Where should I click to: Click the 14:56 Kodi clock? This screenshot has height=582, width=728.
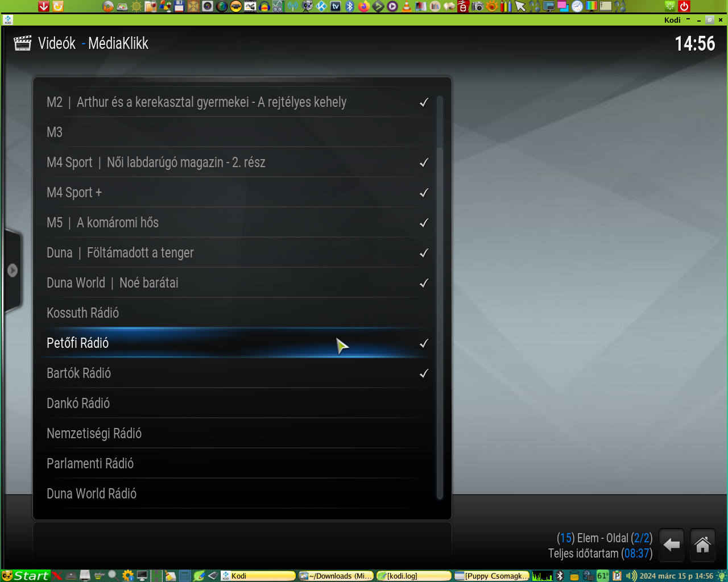(694, 44)
